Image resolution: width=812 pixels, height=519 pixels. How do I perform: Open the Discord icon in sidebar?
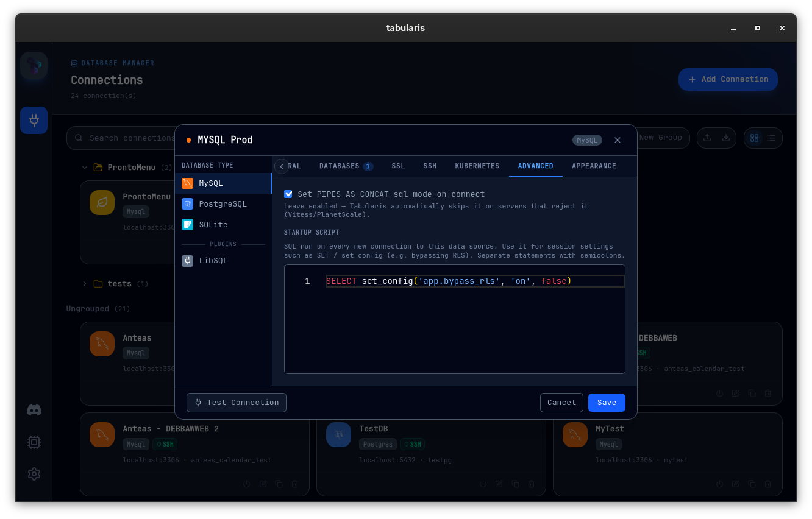pos(34,410)
